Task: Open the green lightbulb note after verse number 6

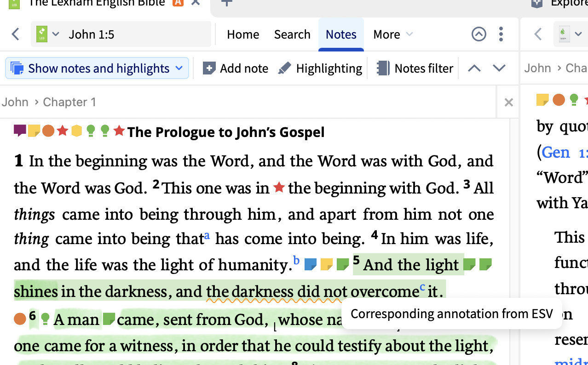Action: pyautogui.click(x=45, y=319)
